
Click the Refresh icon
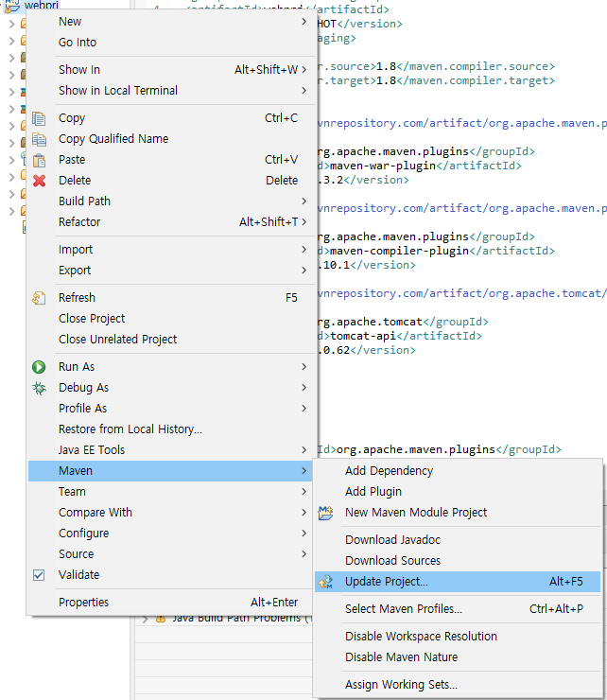point(39,298)
